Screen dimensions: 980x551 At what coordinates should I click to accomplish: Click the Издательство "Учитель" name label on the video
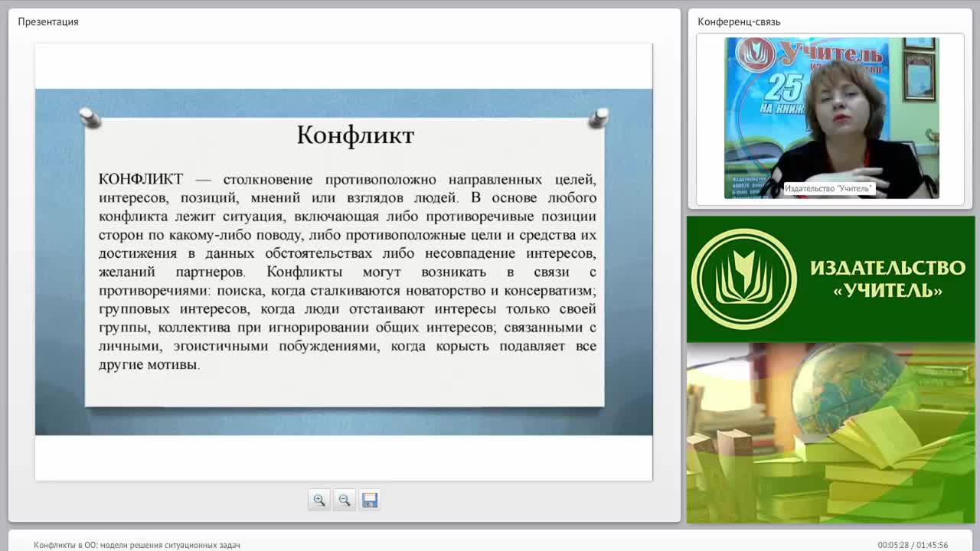828,188
